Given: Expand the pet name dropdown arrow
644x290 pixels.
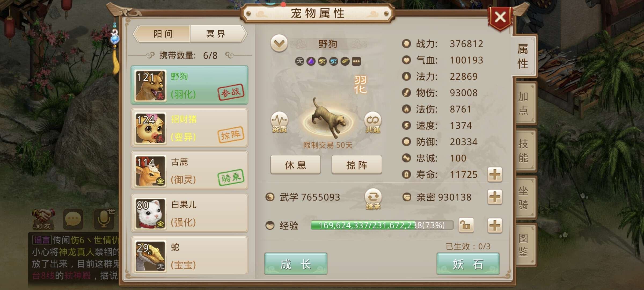Looking at the screenshot, I should [279, 43].
